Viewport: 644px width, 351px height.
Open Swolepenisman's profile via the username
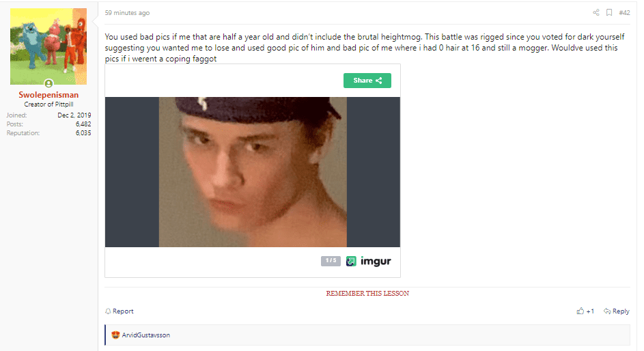[x=48, y=95]
